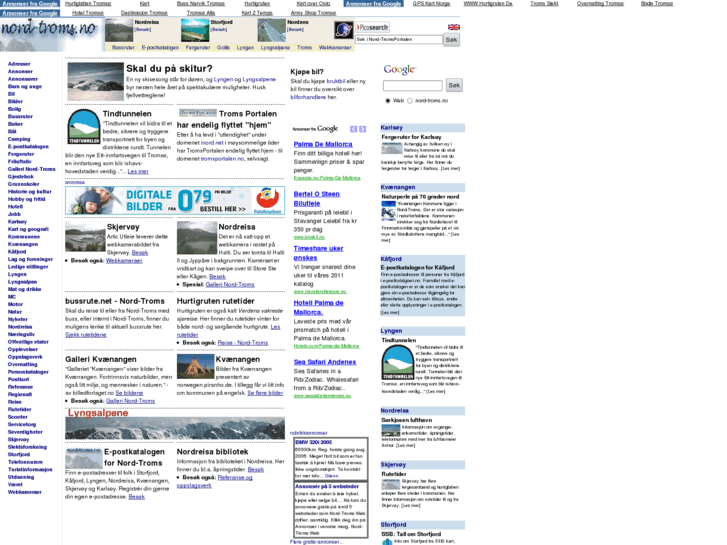Click the Bertel O Steen Bilutleie ad link
Image resolution: width=727 pixels, height=545 pixels.
tap(317, 199)
